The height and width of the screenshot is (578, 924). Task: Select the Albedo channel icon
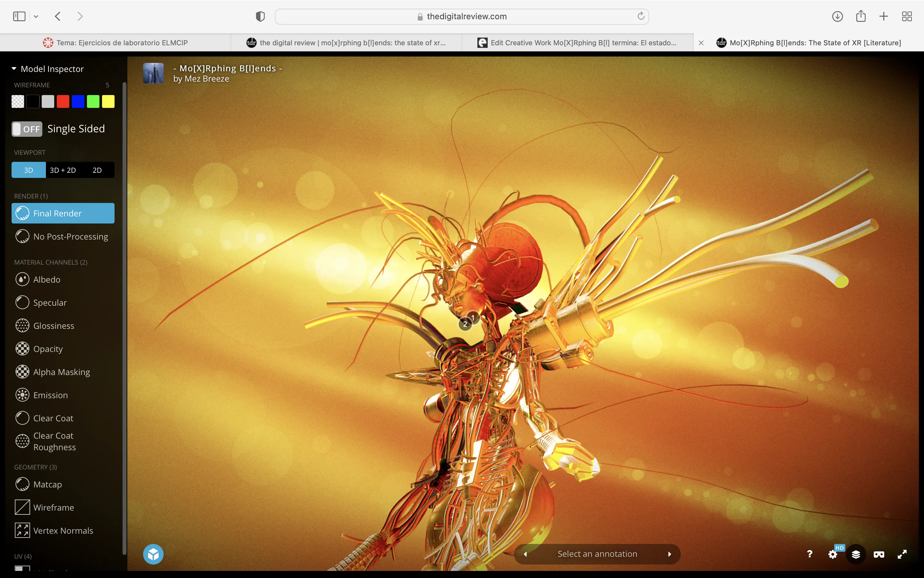[x=22, y=279]
